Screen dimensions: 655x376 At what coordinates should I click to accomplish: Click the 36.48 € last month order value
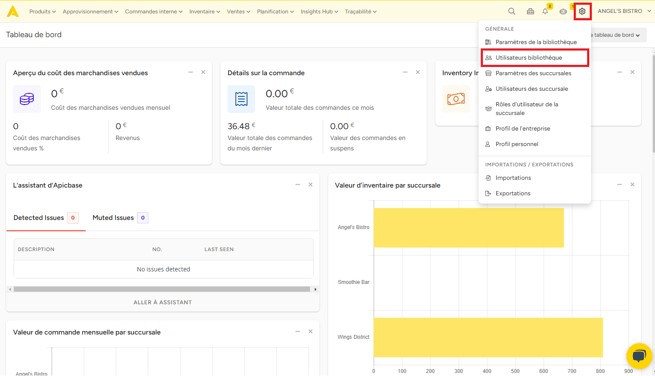pyautogui.click(x=241, y=126)
